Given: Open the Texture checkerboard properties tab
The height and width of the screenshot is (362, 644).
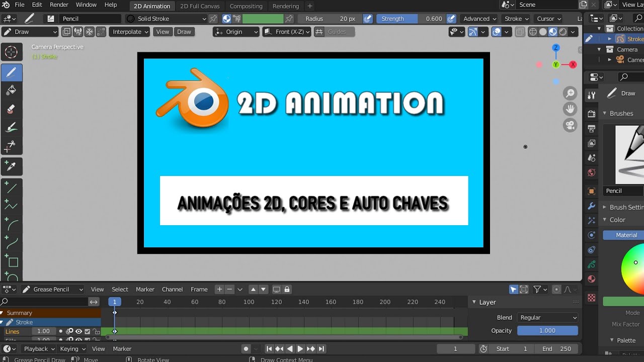Looking at the screenshot, I should point(592,298).
